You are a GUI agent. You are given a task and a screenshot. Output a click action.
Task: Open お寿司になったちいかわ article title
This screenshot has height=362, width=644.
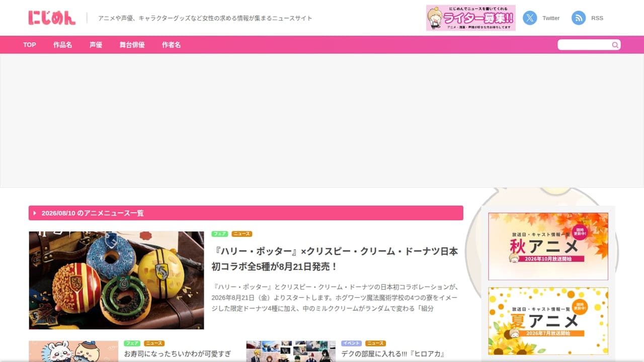point(178,354)
